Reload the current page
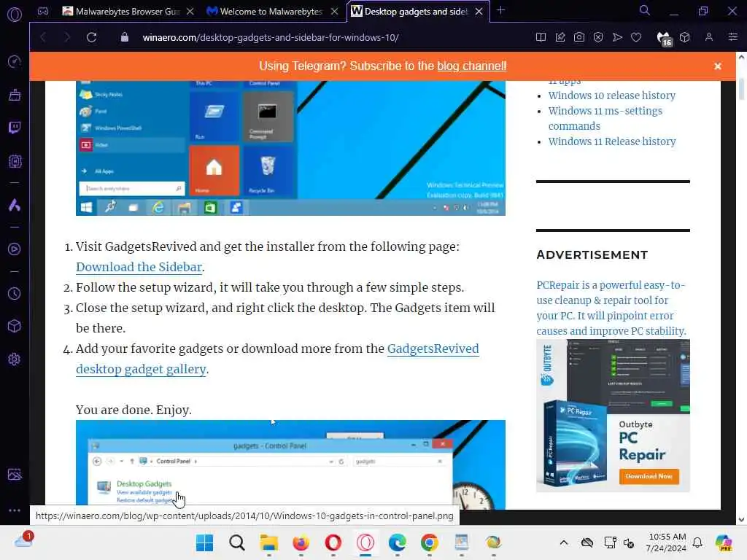The height and width of the screenshot is (560, 747). tap(91, 37)
